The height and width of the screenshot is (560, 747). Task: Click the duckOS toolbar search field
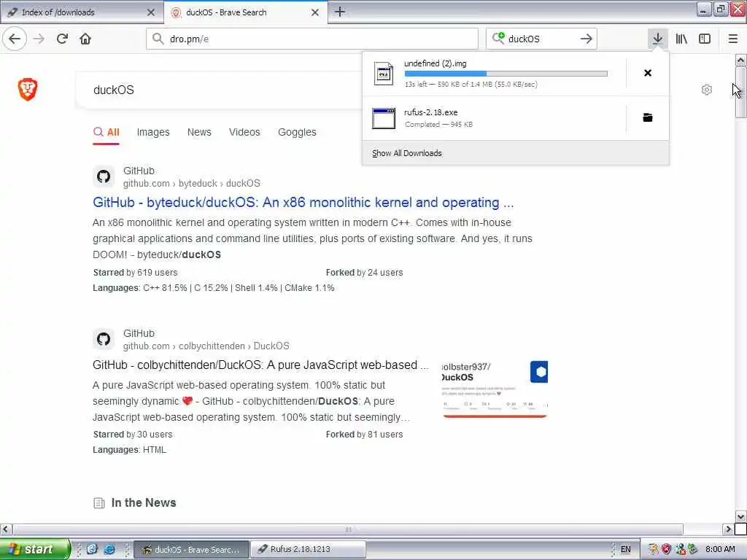pyautogui.click(x=541, y=39)
